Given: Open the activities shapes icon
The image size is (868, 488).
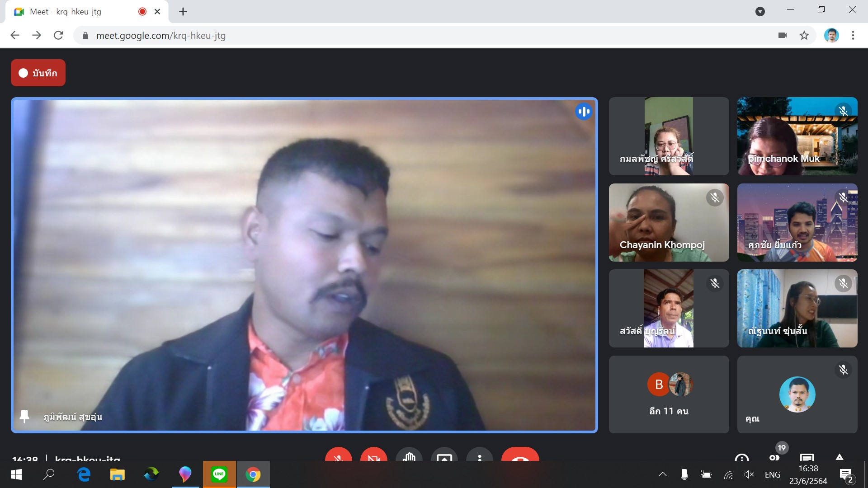Looking at the screenshot, I should click(840, 457).
